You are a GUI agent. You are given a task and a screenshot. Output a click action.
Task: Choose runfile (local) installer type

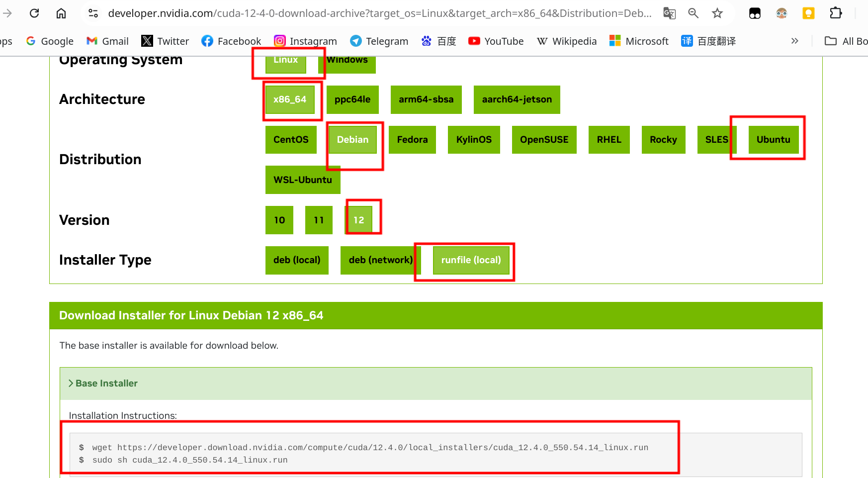coord(471,260)
